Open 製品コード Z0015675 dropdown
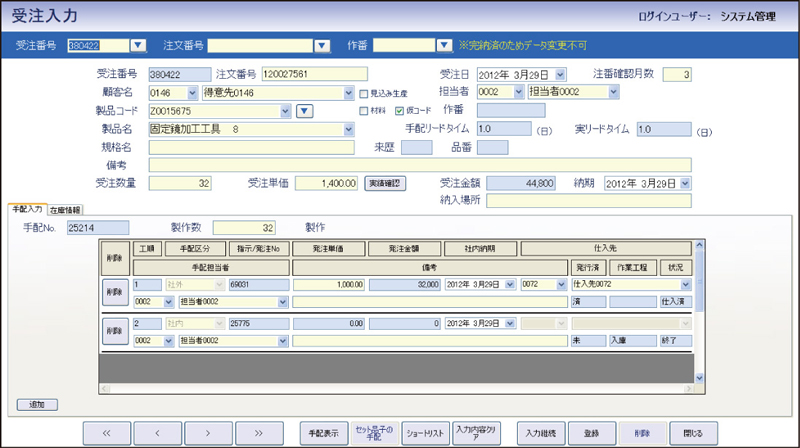Viewport: 800px width, 448px height. pyautogui.click(x=285, y=111)
